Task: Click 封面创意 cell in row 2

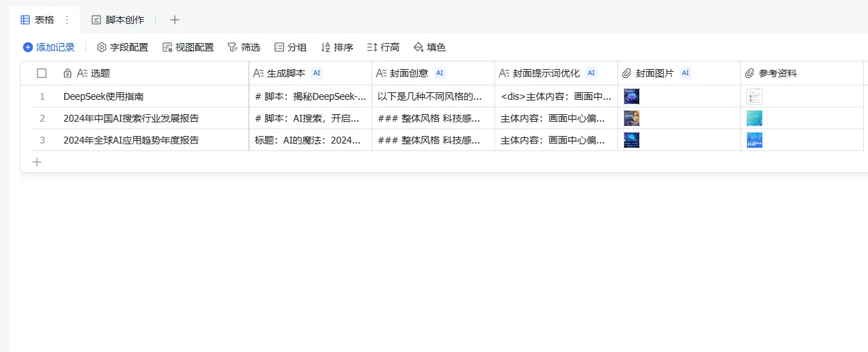Action: pos(434,118)
